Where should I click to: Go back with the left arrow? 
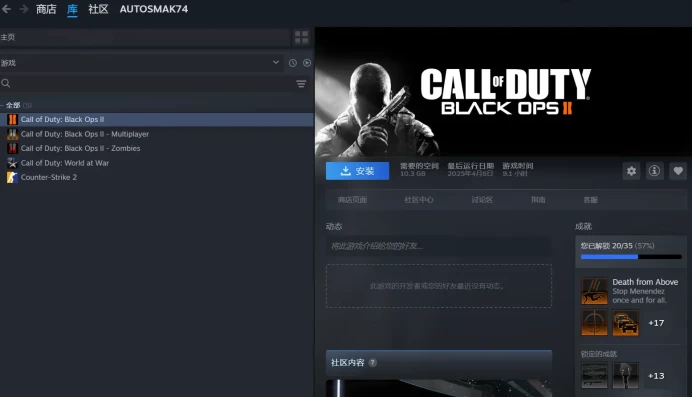6,9
